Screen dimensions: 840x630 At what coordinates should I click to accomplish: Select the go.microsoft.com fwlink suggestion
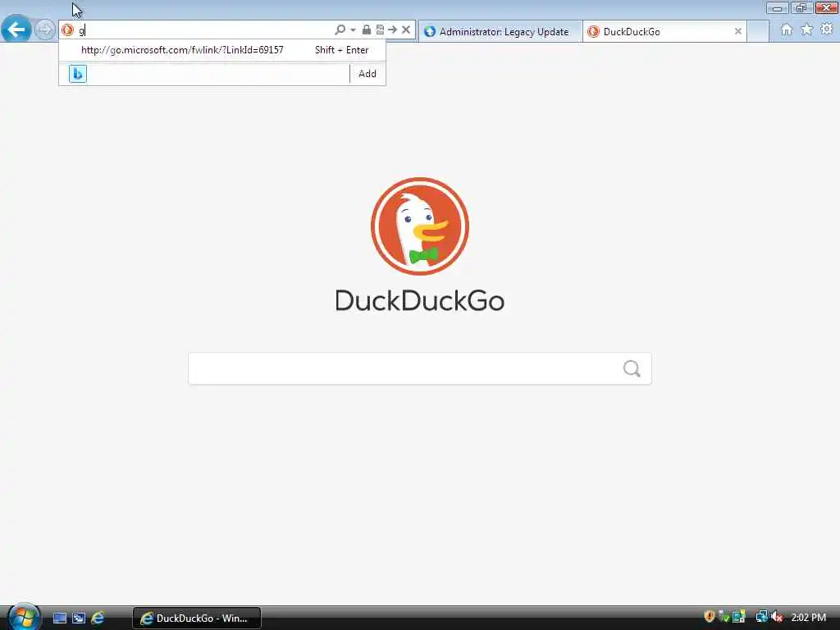pos(221,50)
